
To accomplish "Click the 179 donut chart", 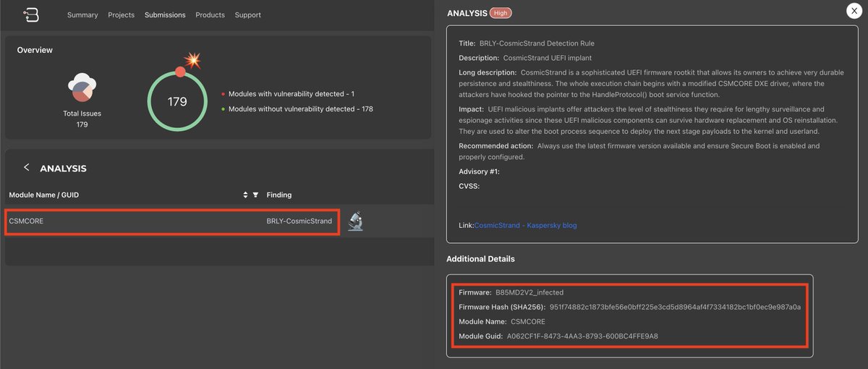I will [177, 101].
